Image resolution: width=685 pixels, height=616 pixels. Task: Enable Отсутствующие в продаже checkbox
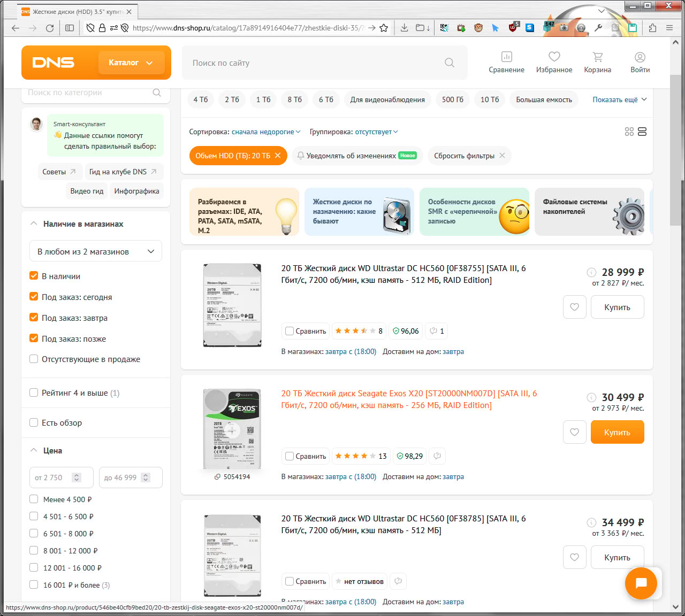coord(34,359)
